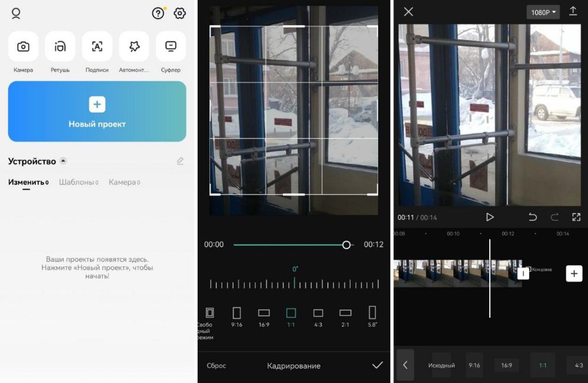The width and height of the screenshot is (588, 383).
Task: Choose 1:1 canvas format in bottom bar
Action: (x=543, y=365)
